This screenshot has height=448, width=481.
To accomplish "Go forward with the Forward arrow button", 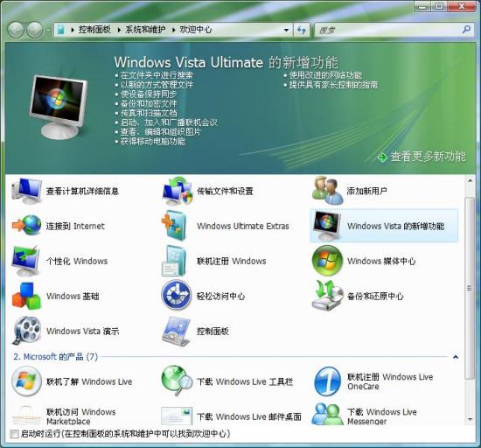I will 35,30.
